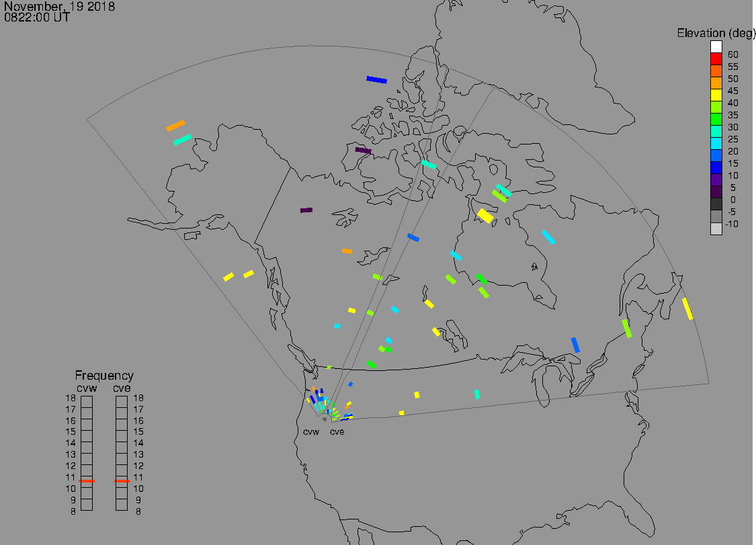Click the top cell of cve frequency bar
This screenshot has height=545, width=756.
coord(122,402)
